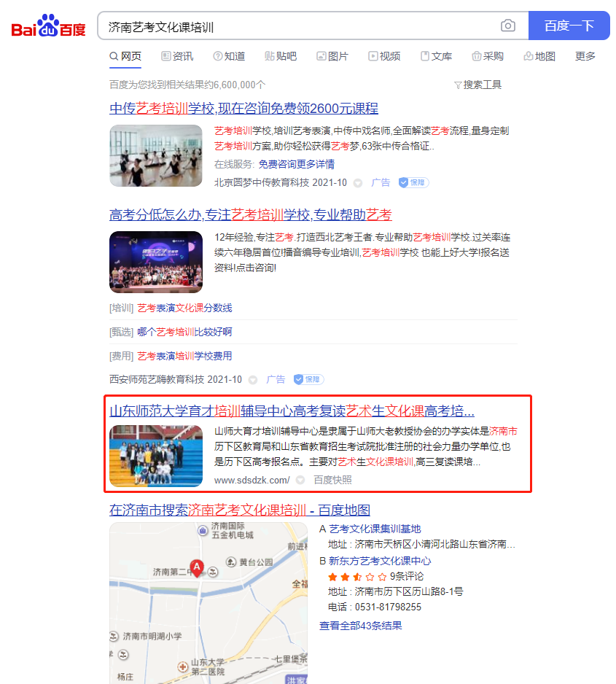Open 新东方艺考文化课中心 listing

(380, 561)
